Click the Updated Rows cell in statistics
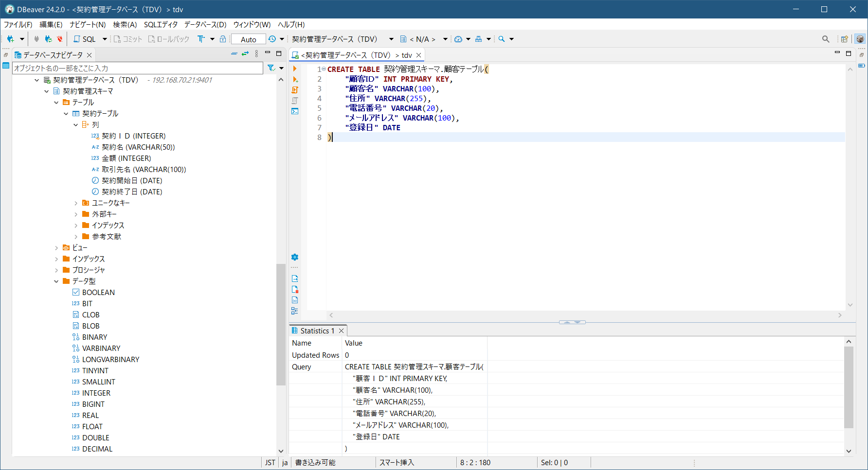Image resolution: width=868 pixels, height=470 pixels. click(315, 355)
